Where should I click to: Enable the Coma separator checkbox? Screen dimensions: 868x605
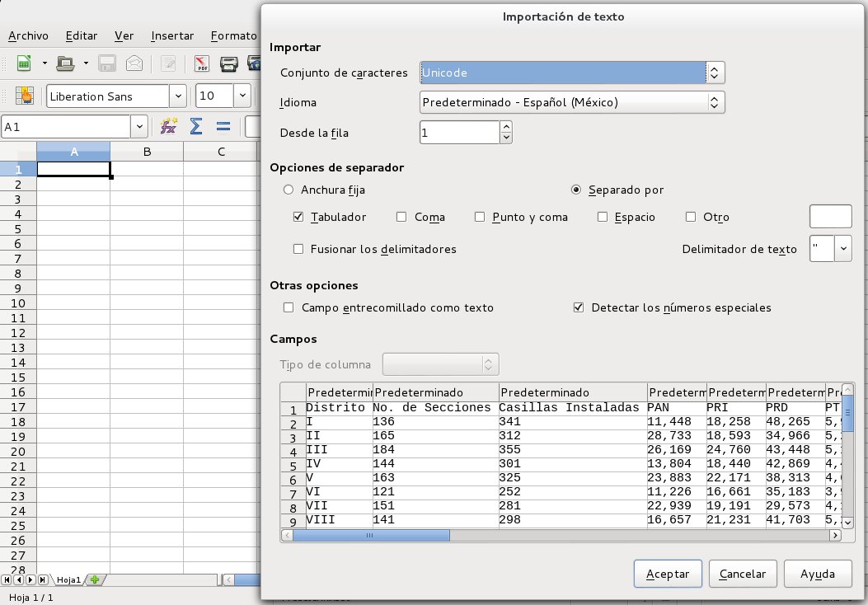click(401, 218)
